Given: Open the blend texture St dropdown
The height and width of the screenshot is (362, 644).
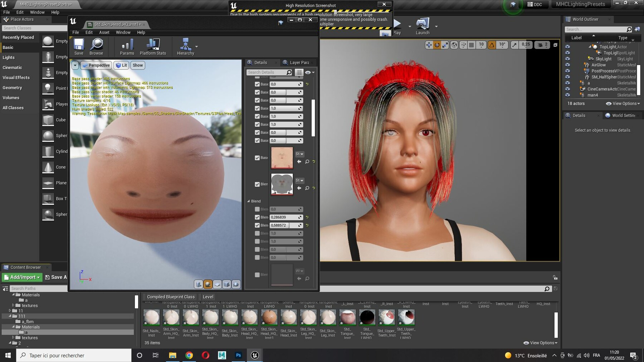Looking at the screenshot, I should click(x=299, y=180).
